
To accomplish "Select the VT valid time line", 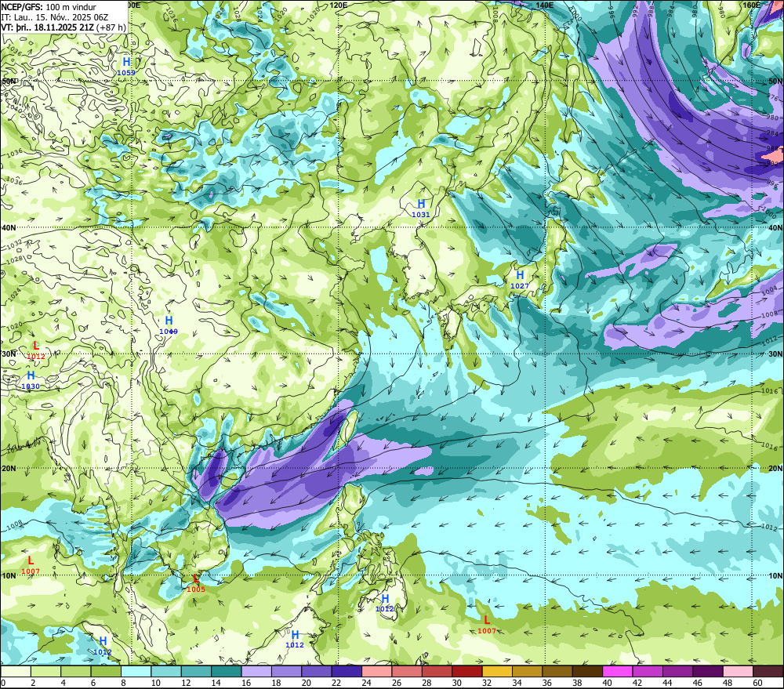I will tap(64, 27).
